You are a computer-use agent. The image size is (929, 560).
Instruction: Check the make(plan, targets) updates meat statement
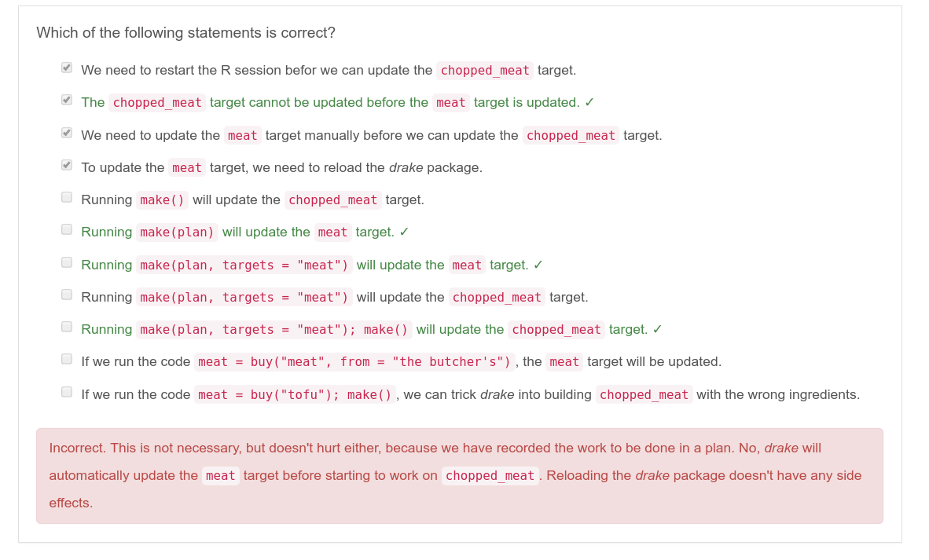click(67, 262)
